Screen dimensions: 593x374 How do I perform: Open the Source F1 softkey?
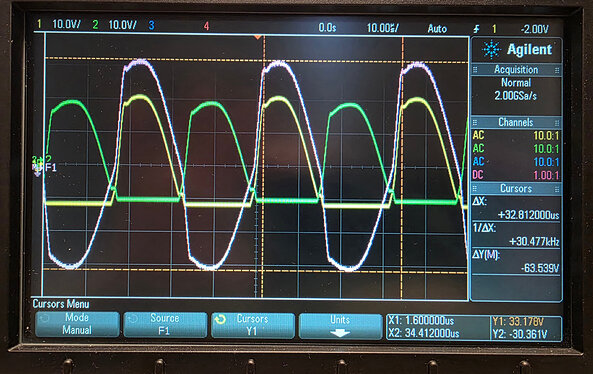pos(165,324)
